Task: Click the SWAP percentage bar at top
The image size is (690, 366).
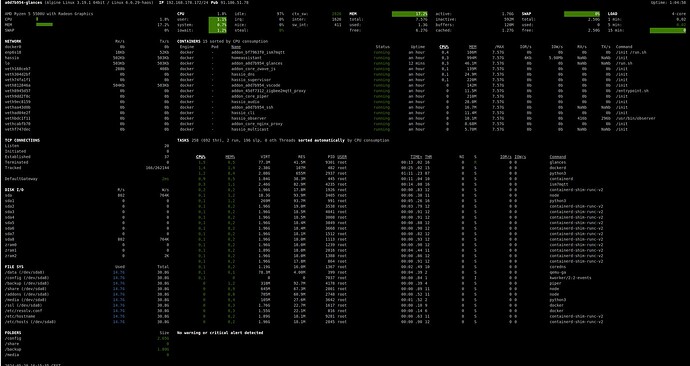Action: pos(582,14)
